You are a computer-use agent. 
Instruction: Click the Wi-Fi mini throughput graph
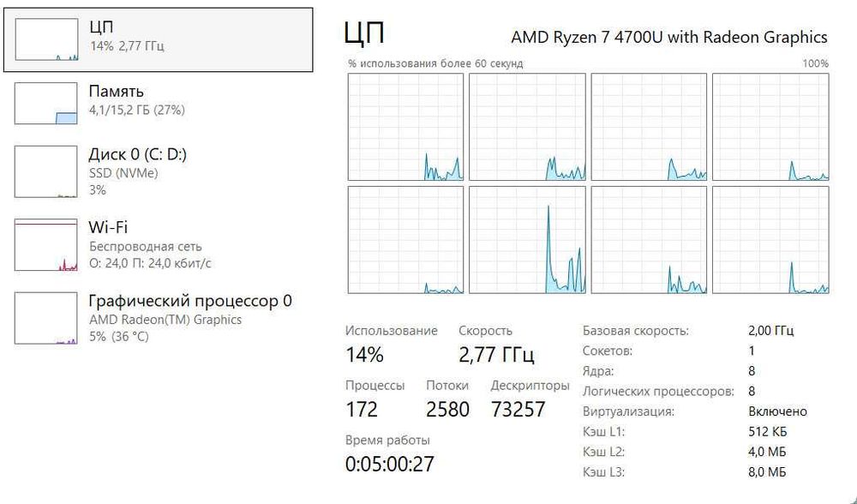46,245
